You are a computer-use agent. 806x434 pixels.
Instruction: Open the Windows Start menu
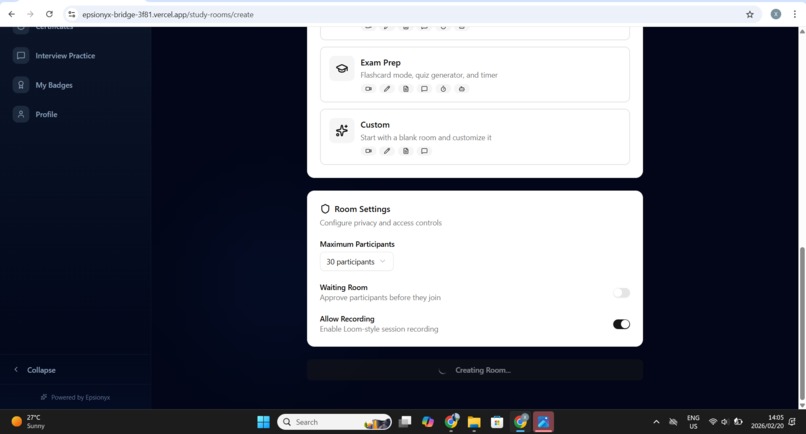(263, 422)
